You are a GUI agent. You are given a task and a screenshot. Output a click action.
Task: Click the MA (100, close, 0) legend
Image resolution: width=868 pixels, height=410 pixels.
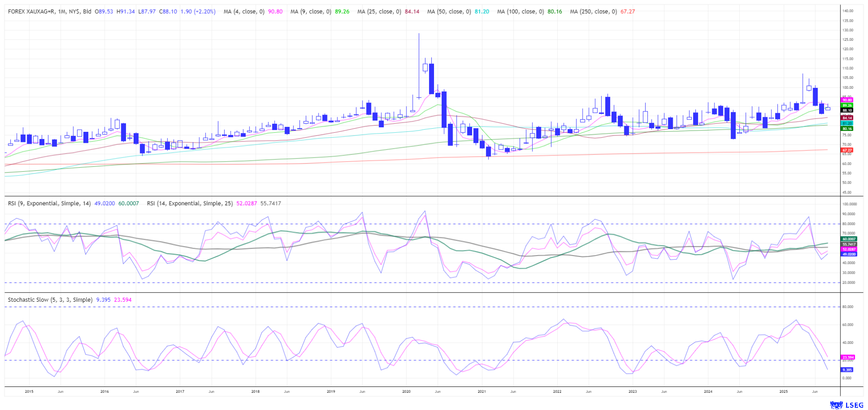[x=521, y=12]
